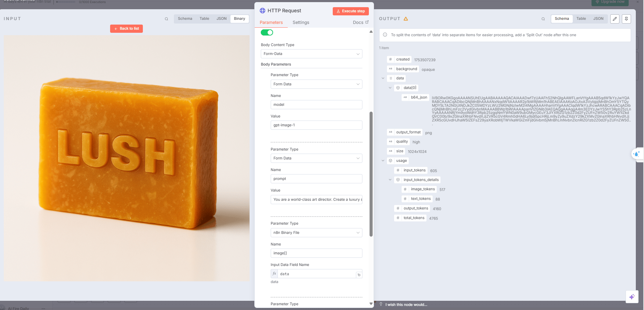Click the object cube icon beside data[0]
Screen dimensions: 644x310
coord(398,88)
